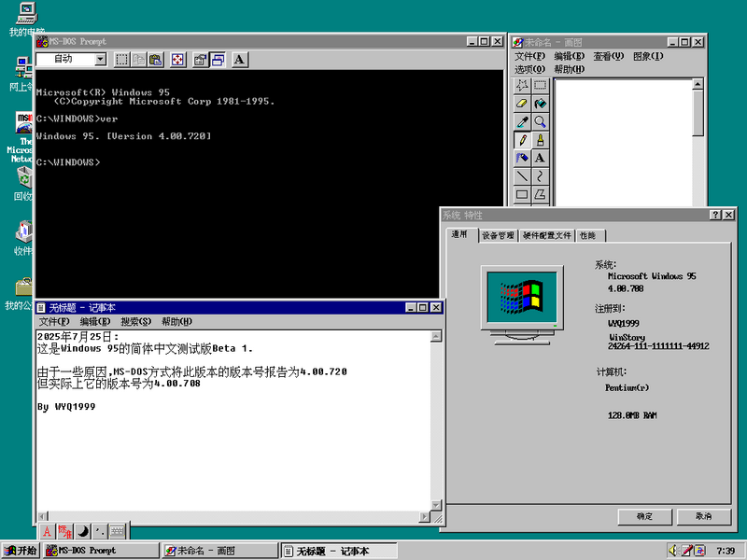Click the 确定 button in System Properties
This screenshot has height=560, width=747.
pos(644,517)
